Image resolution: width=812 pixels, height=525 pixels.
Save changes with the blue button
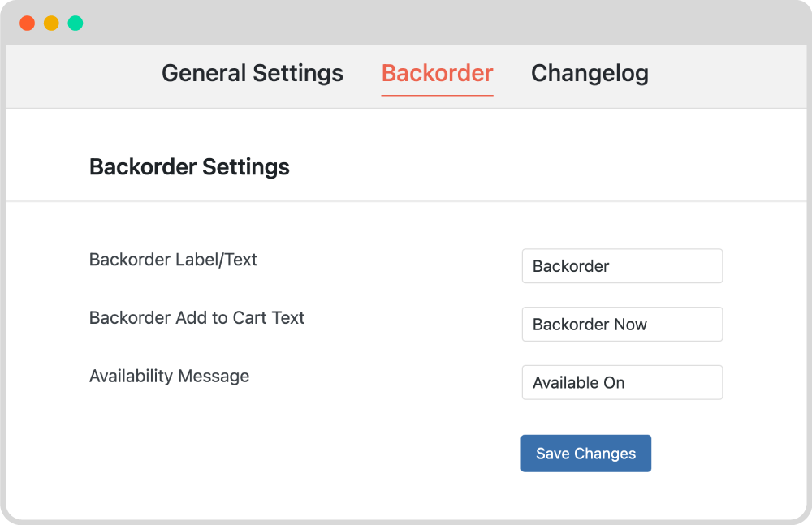[585, 454]
